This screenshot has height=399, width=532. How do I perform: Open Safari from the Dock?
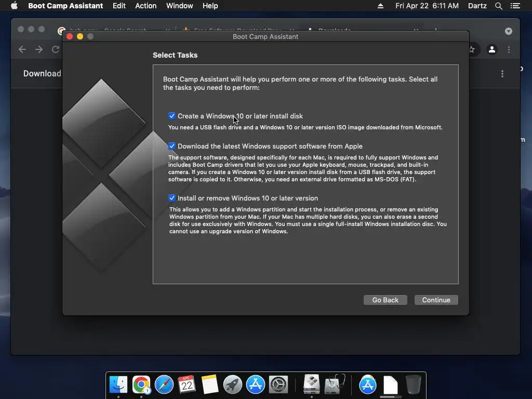(x=164, y=384)
